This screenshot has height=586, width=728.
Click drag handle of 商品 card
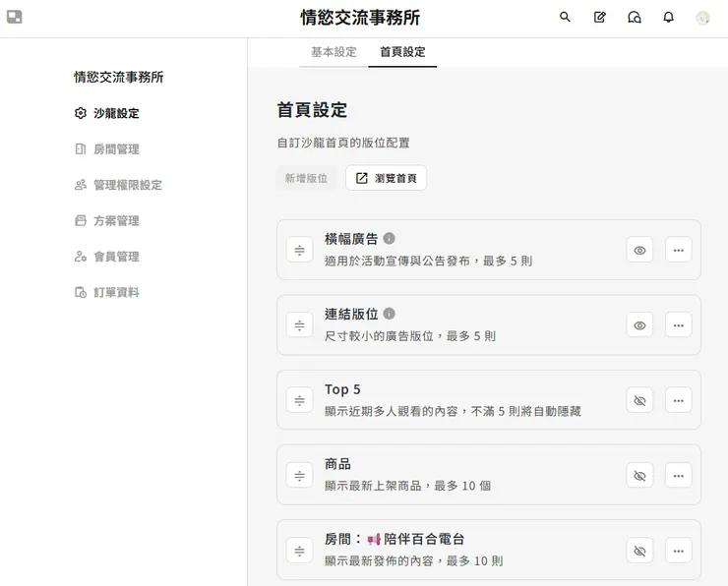pos(299,476)
